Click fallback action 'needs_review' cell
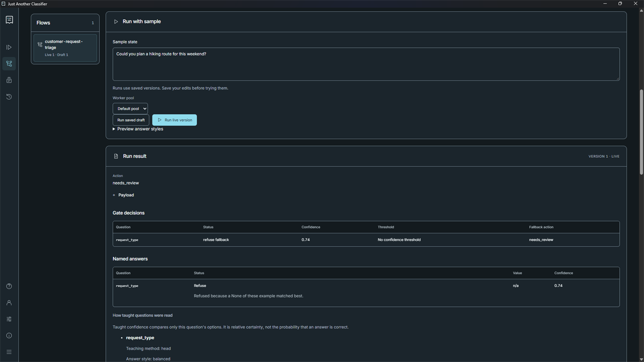Viewport: 644px width, 362px height. click(x=541, y=240)
